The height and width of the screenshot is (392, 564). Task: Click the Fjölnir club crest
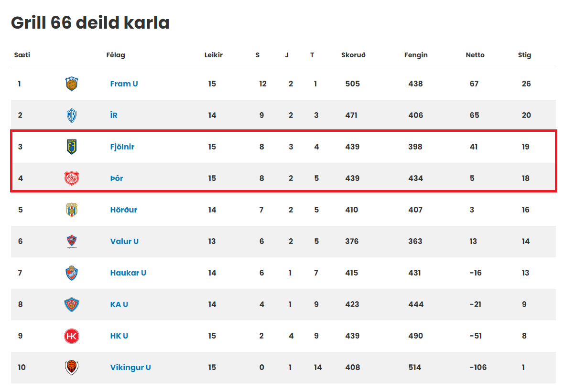click(x=72, y=147)
